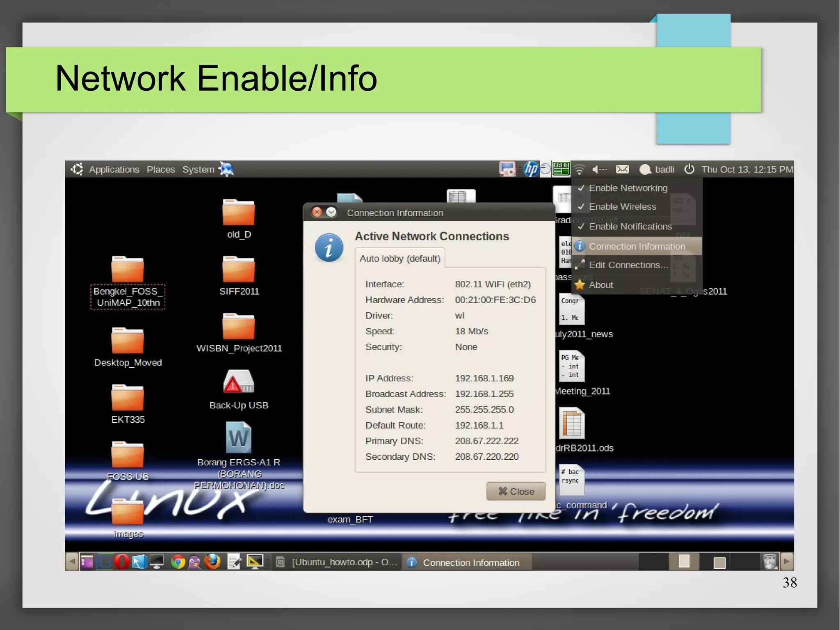This screenshot has height=630, width=840.
Task: Click the monitor icon in bottom panel
Action: [157, 561]
